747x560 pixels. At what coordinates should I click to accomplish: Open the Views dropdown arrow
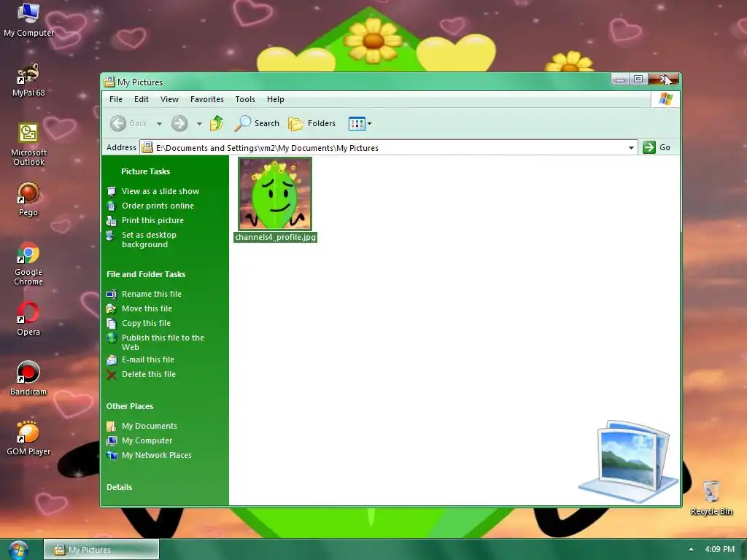click(x=369, y=124)
